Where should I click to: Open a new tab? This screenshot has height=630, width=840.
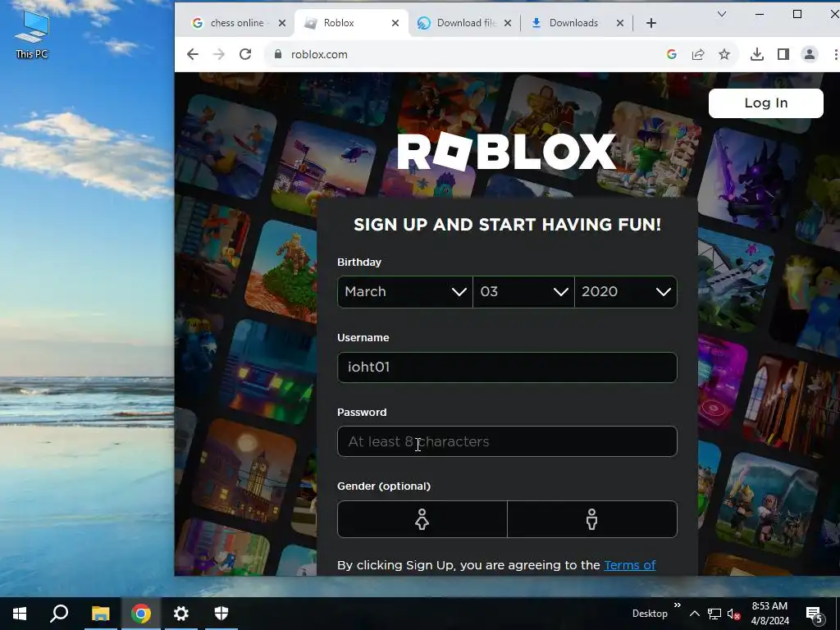651,23
